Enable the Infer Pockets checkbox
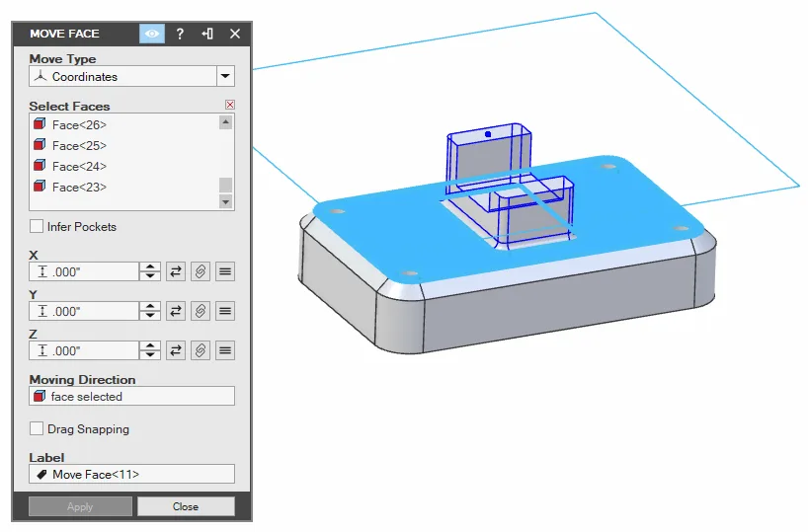808x532 pixels. pyautogui.click(x=37, y=227)
